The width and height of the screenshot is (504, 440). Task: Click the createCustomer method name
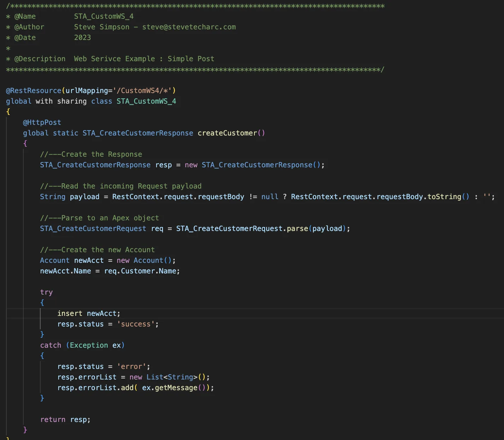pyautogui.click(x=227, y=133)
